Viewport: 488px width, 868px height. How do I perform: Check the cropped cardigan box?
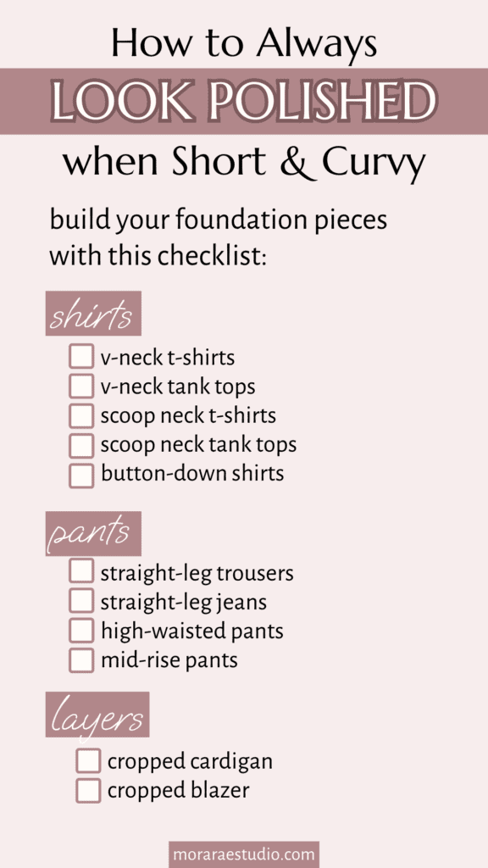(x=88, y=761)
